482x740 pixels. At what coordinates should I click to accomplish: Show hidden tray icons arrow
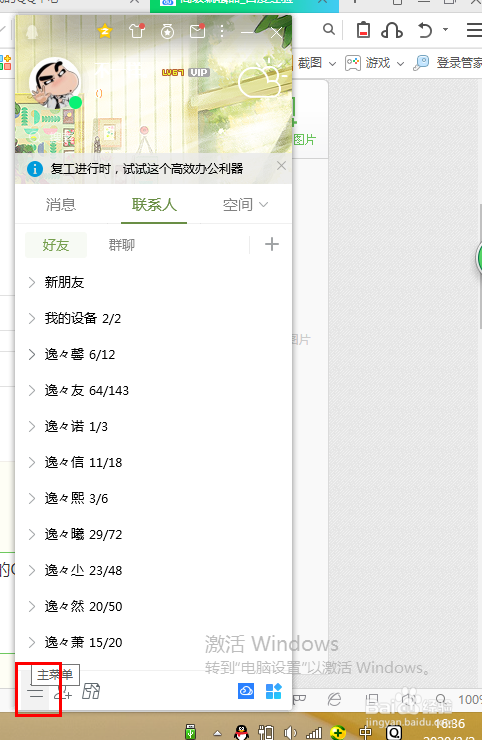point(217,733)
